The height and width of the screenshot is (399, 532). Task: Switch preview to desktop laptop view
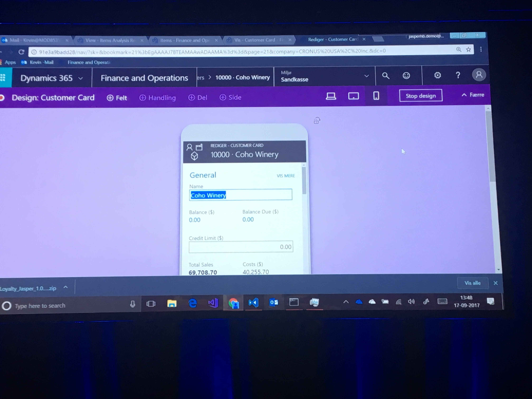click(331, 96)
